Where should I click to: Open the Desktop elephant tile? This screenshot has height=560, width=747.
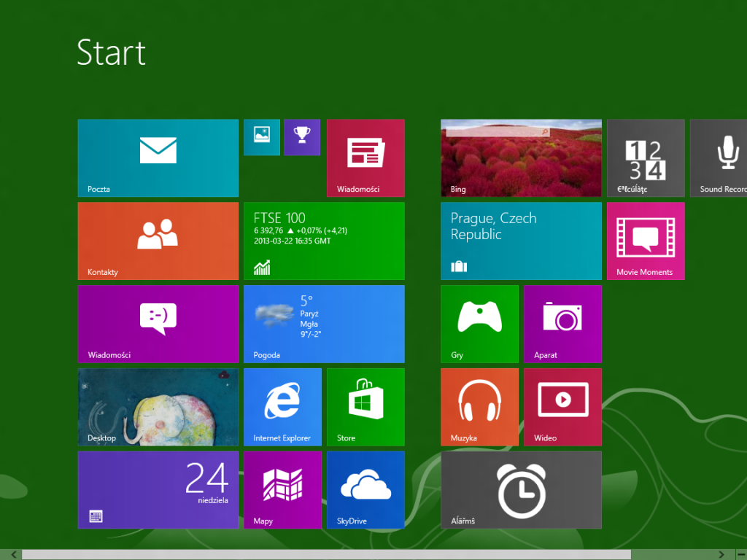(158, 407)
